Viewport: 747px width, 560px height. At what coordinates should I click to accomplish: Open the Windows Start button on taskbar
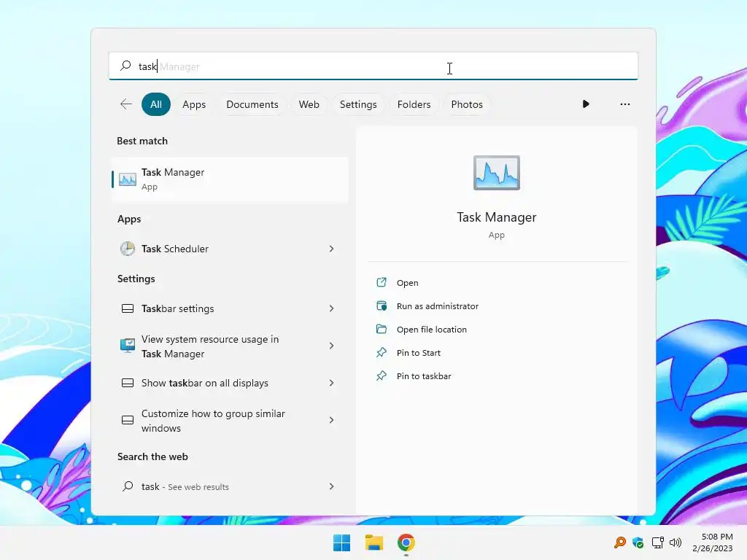point(341,542)
